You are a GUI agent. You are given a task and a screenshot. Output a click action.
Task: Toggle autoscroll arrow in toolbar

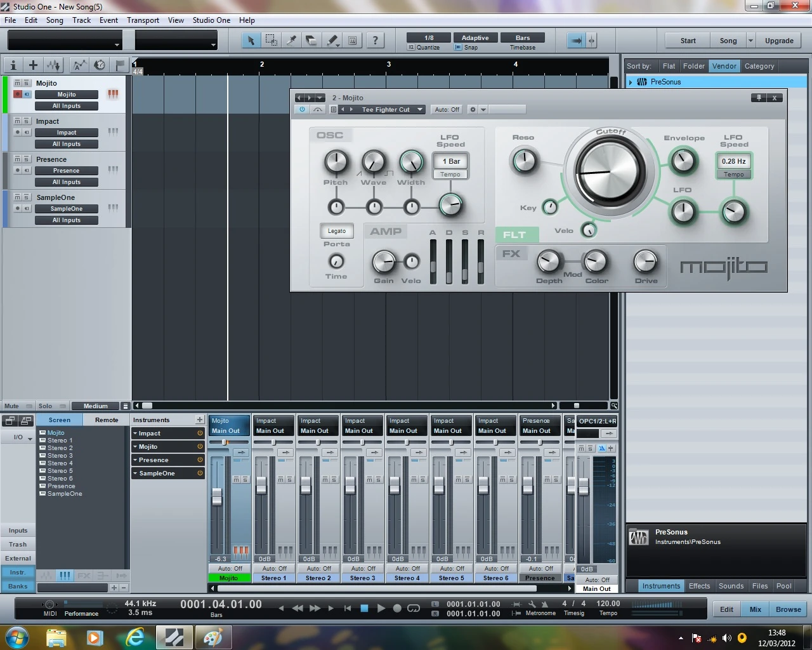pyautogui.click(x=576, y=41)
